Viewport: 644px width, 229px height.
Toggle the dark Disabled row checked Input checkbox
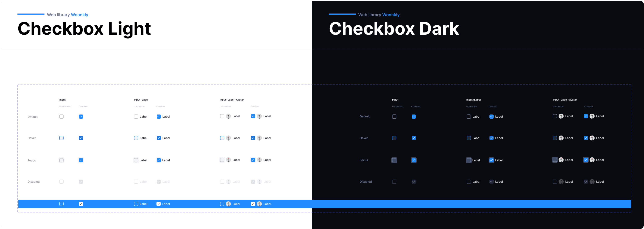pyautogui.click(x=414, y=182)
